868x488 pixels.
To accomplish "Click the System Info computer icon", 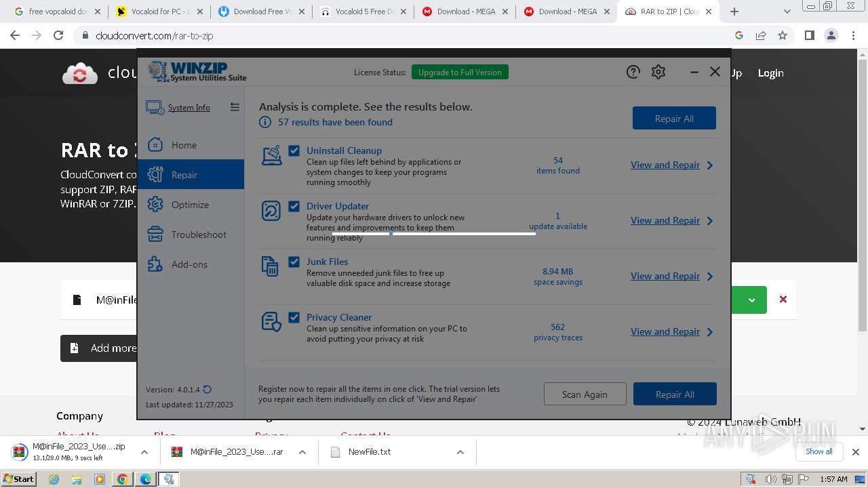I will tap(155, 107).
